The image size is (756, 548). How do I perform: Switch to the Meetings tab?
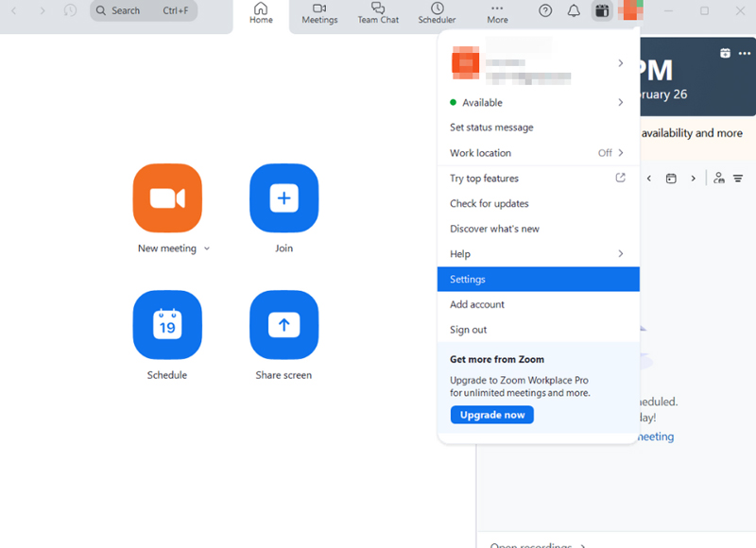(319, 13)
